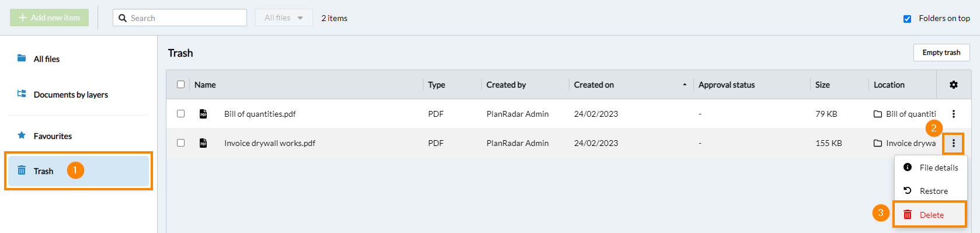Click three-dot menu for Invoice drywall works.pdf
Image resolution: width=980 pixels, height=233 pixels.
[x=953, y=143]
